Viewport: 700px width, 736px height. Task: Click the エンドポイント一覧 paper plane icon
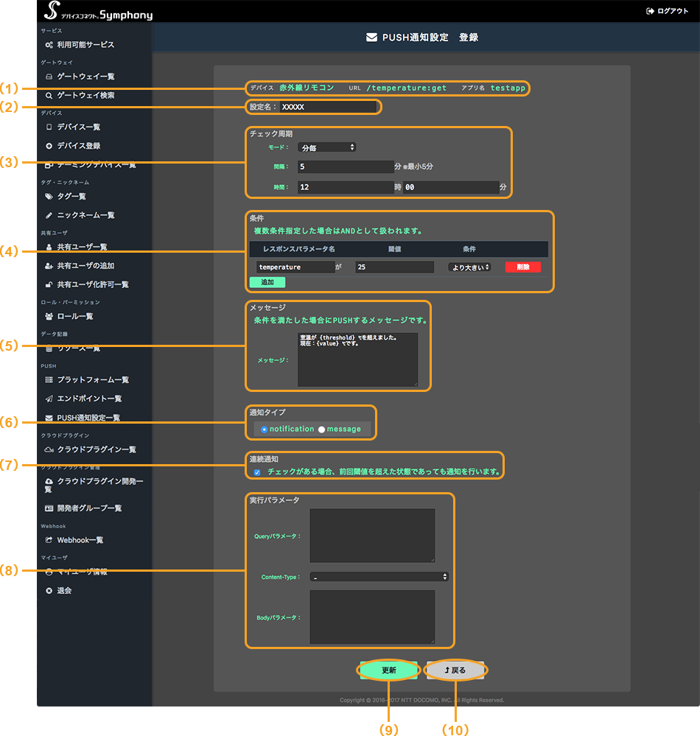coord(49,399)
